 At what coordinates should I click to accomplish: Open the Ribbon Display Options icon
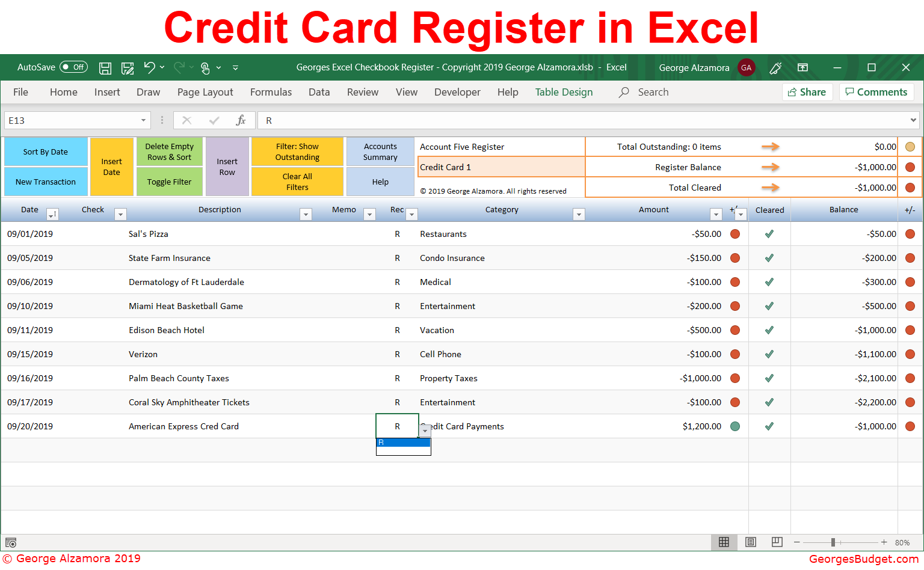(802, 67)
